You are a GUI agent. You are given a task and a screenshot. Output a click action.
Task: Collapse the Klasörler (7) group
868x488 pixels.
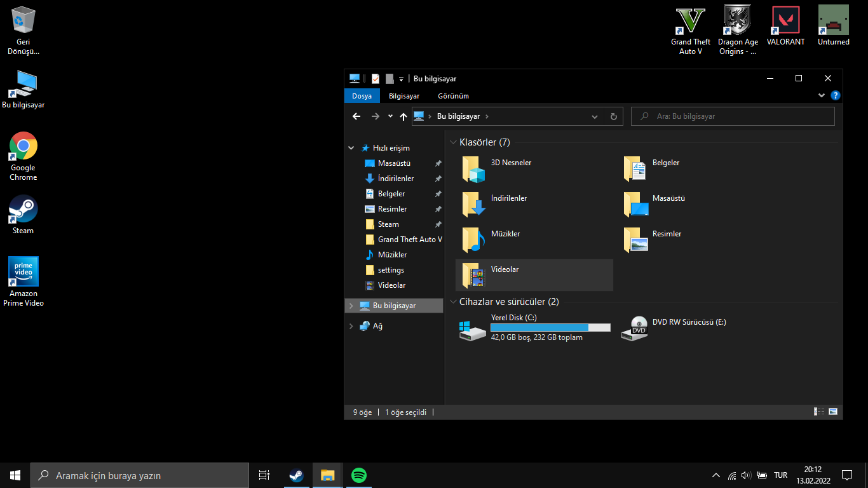(x=453, y=142)
